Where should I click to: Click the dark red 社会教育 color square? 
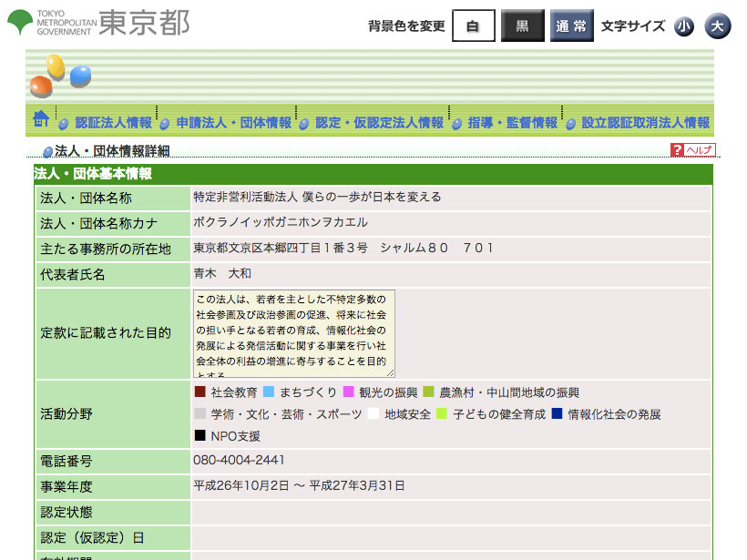(x=200, y=392)
